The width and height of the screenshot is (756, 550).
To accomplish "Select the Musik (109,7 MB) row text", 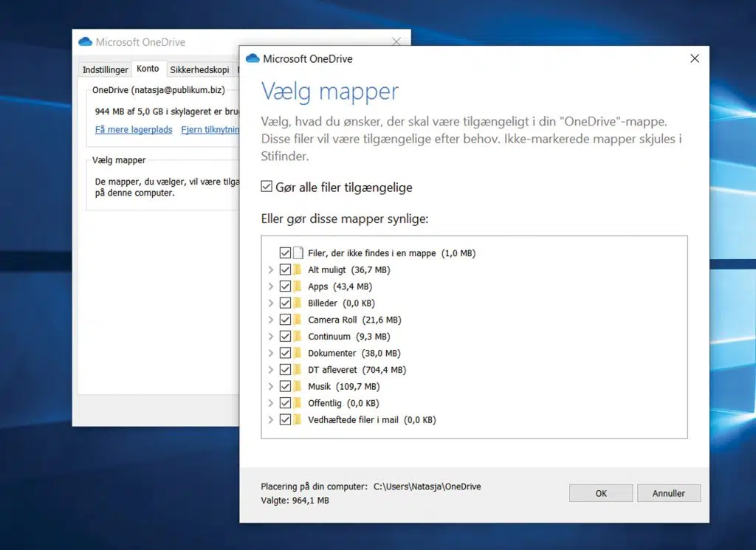I will pos(344,386).
